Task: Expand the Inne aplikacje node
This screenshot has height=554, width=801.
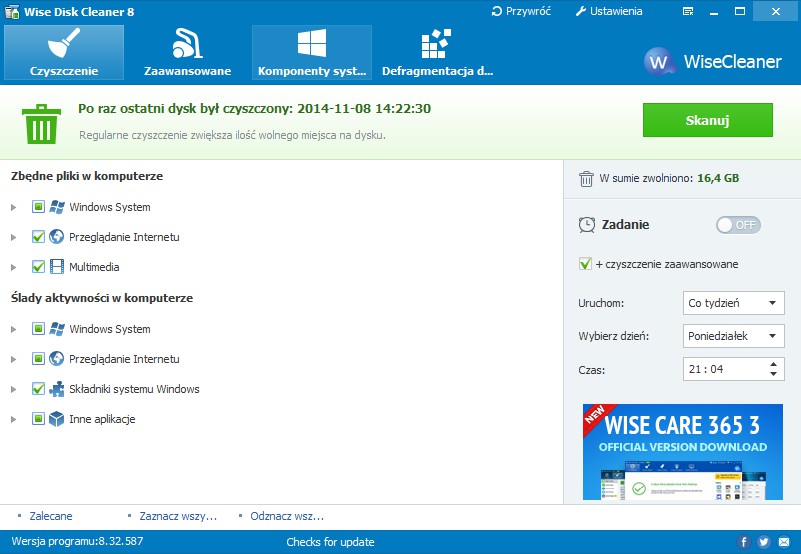Action: coord(14,419)
